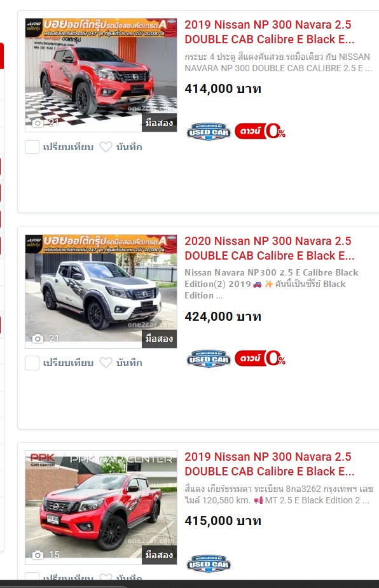Click the camera icon showing 15 photos

click(x=38, y=555)
